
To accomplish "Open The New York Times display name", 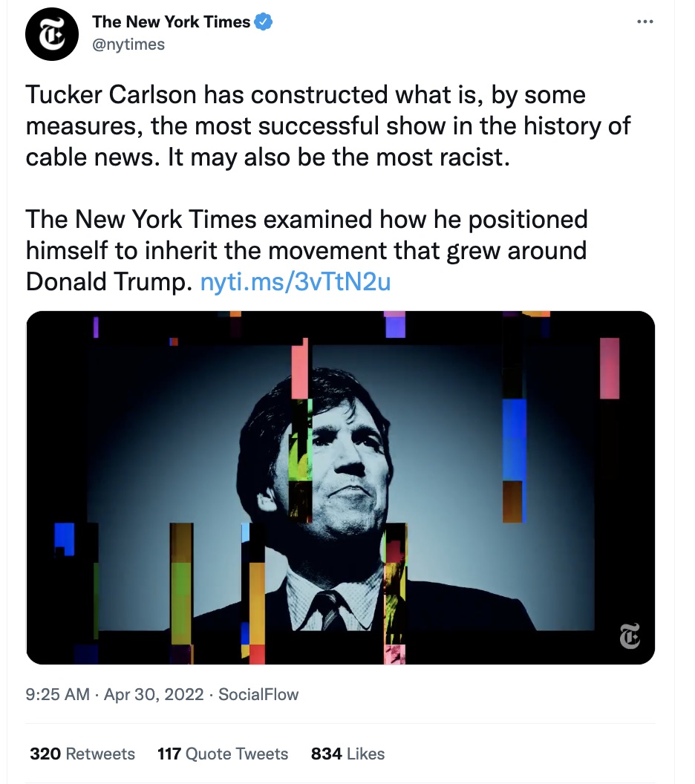I will point(171,22).
